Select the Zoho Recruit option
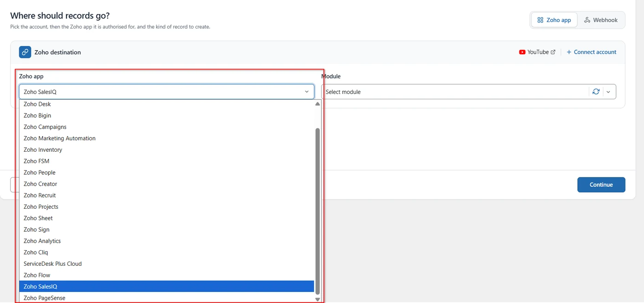The height and width of the screenshot is (303, 644). click(167, 195)
